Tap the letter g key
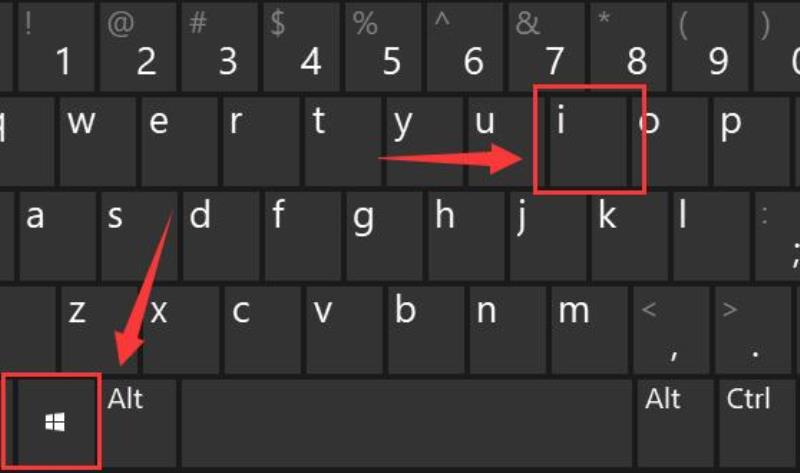 pos(385,236)
